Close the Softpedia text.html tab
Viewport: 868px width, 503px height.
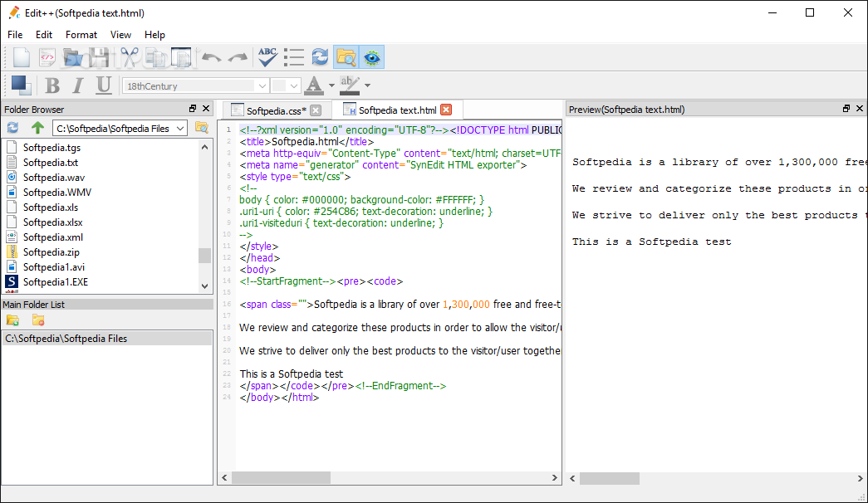coord(446,110)
